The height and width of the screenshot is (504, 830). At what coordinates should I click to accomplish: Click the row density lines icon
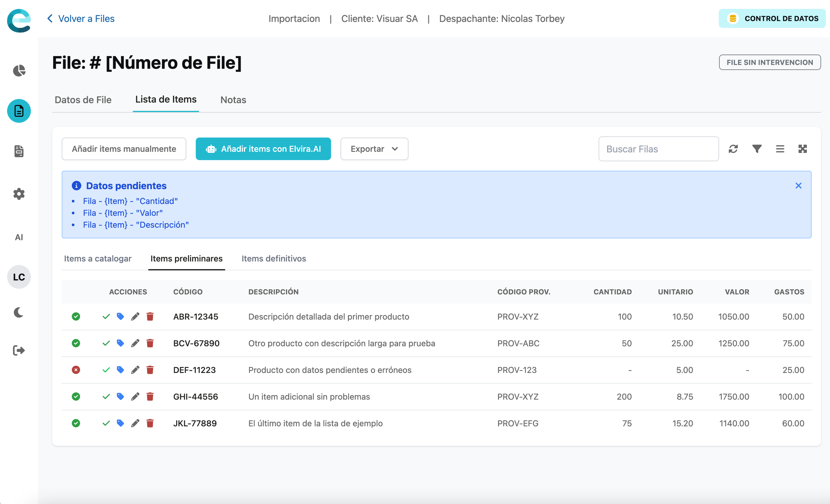(x=780, y=149)
